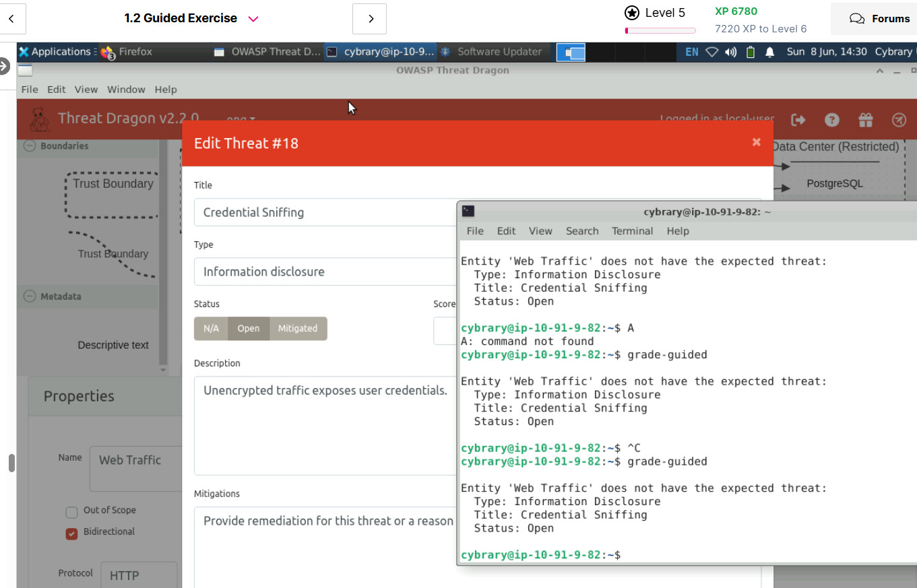Set threat status to N/A
This screenshot has width=917, height=588.
(211, 329)
